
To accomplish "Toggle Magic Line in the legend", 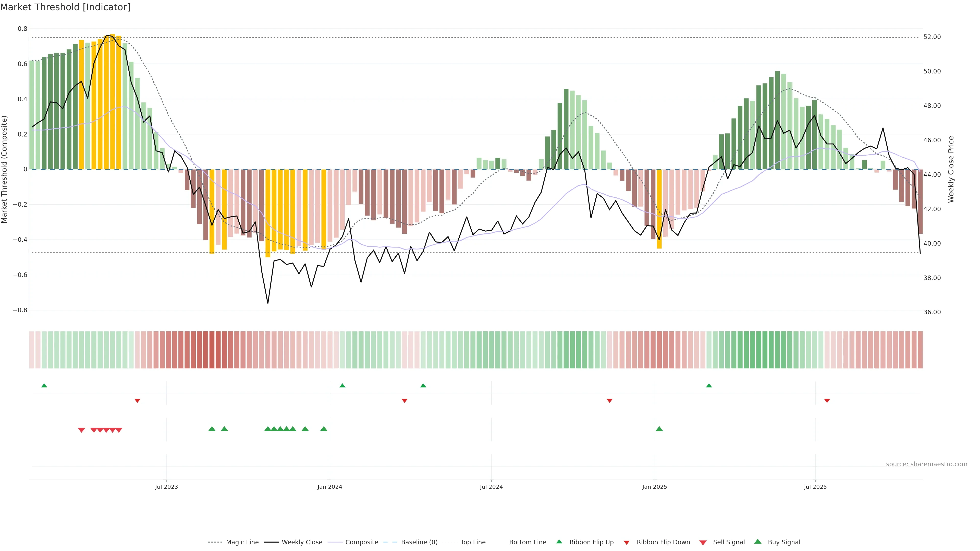I will click(x=242, y=542).
